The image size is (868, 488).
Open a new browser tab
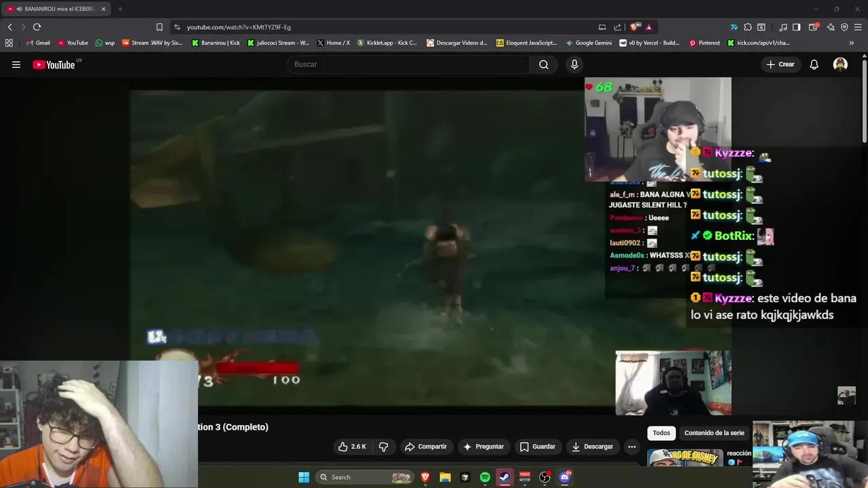(x=120, y=9)
